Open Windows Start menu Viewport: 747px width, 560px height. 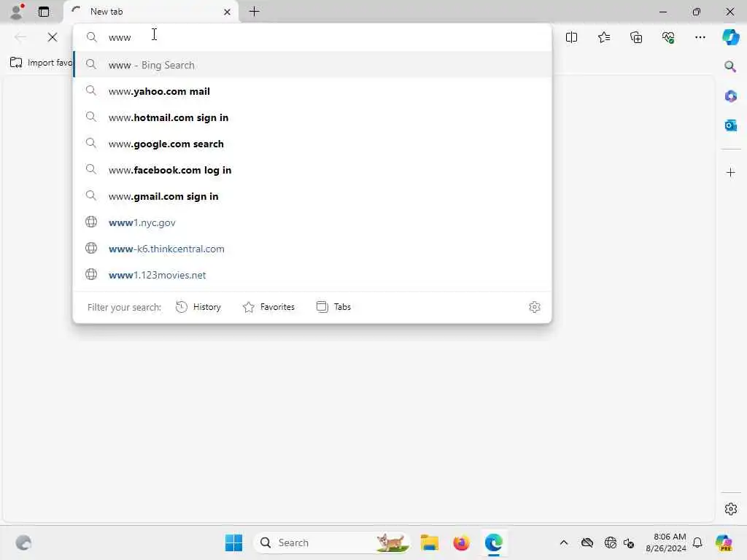point(234,542)
